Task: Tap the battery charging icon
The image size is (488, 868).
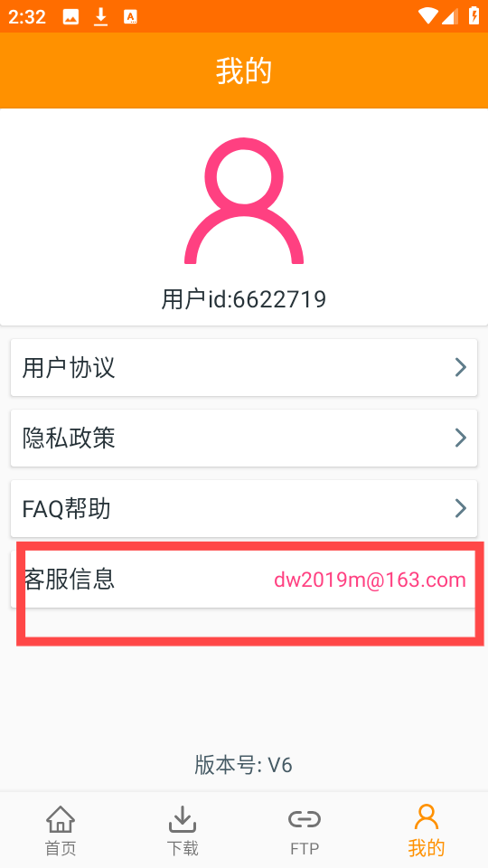Action: tap(474, 16)
